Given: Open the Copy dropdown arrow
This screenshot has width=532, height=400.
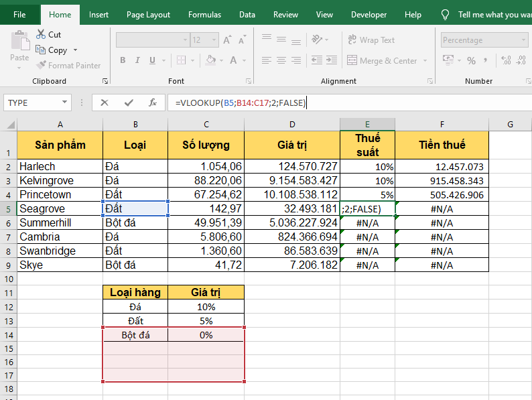Looking at the screenshot, I should click(75, 50).
